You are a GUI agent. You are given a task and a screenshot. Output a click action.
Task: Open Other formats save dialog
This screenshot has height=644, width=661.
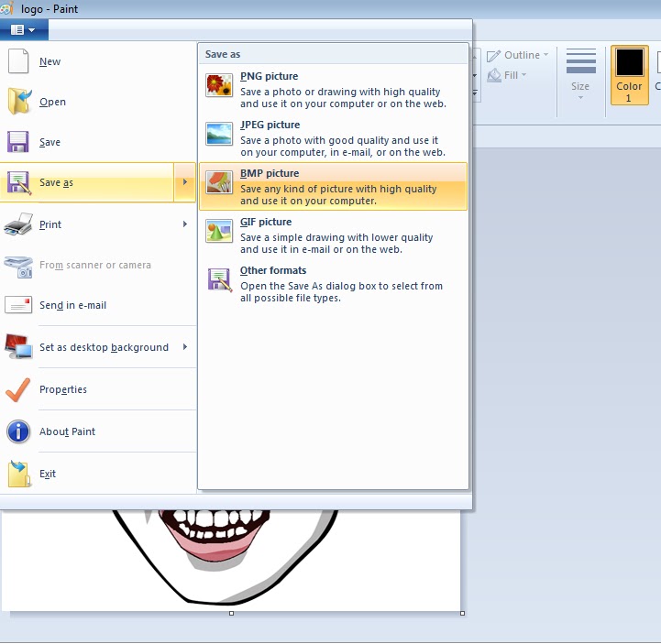coord(333,283)
